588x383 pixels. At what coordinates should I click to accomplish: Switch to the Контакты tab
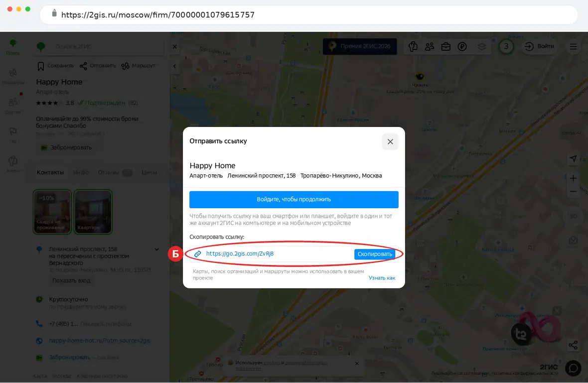pos(50,172)
